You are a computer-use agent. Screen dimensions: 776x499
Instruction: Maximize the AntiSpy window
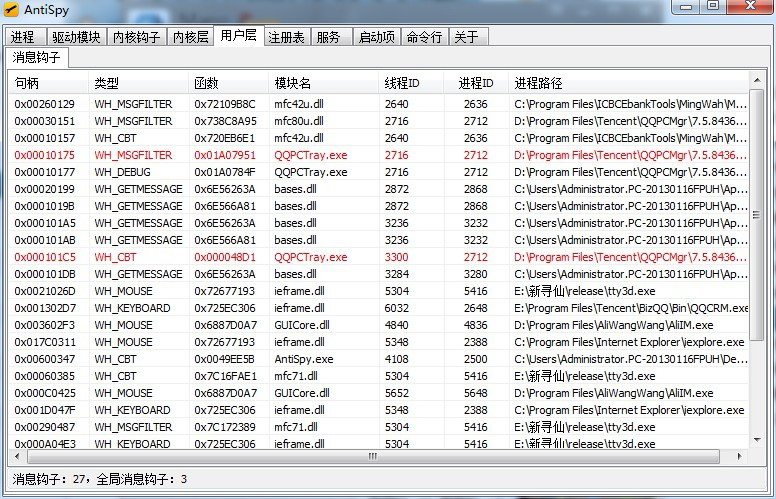tap(712, 7)
